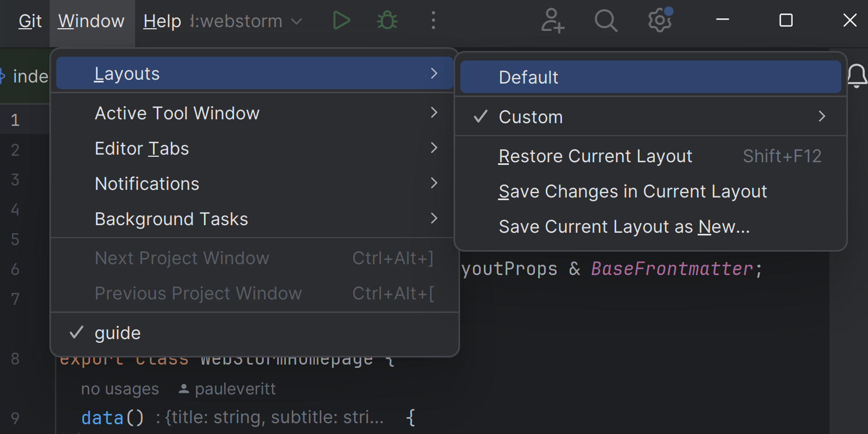
Task: Open the vertical three-dots more actions menu
Action: (x=433, y=21)
